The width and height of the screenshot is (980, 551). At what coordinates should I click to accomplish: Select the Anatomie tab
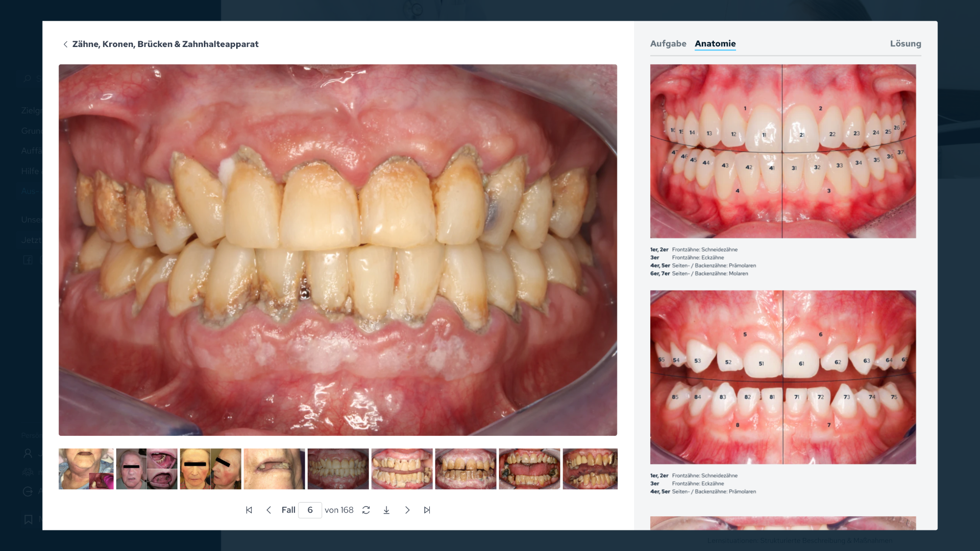tap(715, 44)
